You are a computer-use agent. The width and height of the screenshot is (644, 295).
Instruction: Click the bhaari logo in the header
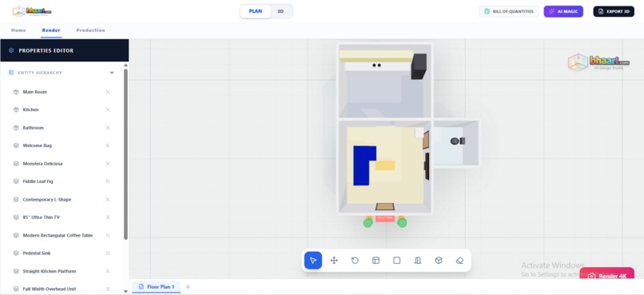point(32,11)
